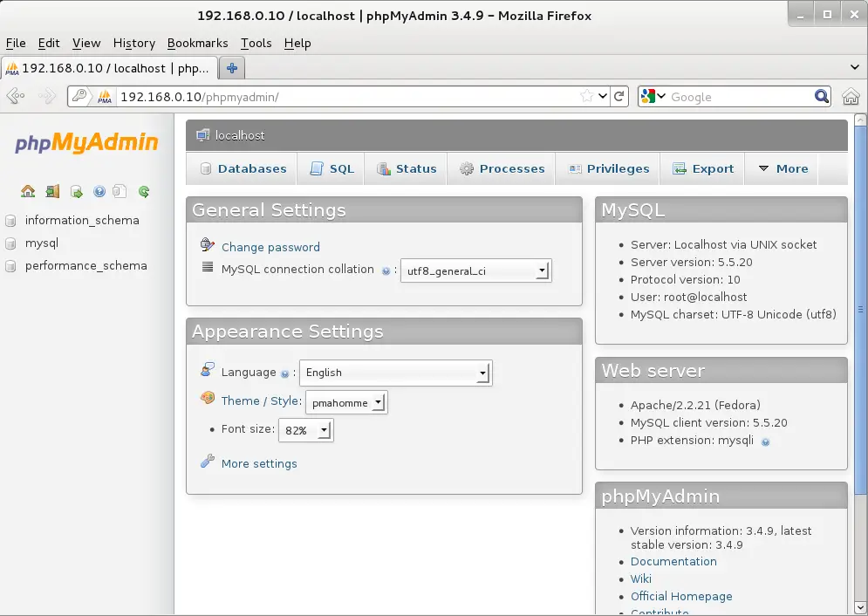868x616 pixels.
Task: Open the blue question-mark documentation icon in the sidebar
Action: coord(99,191)
